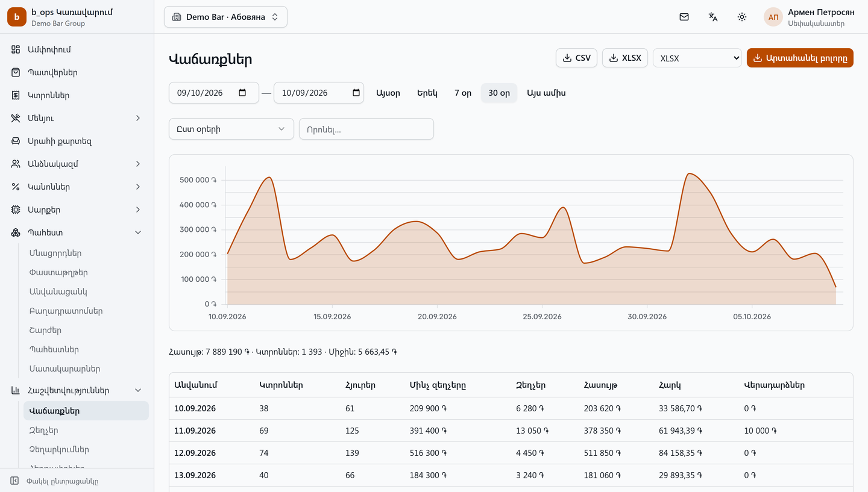The width and height of the screenshot is (868, 492).
Task: Select the Այս ամիս date range
Action: (546, 93)
